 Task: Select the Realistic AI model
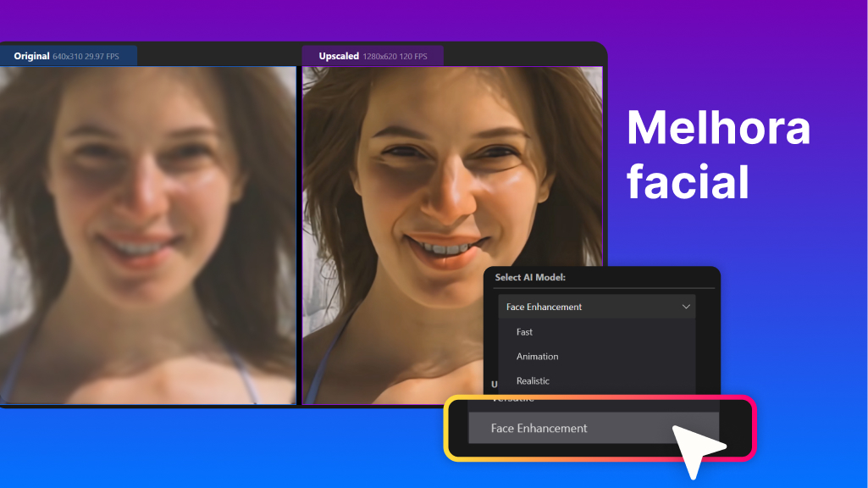[533, 380]
